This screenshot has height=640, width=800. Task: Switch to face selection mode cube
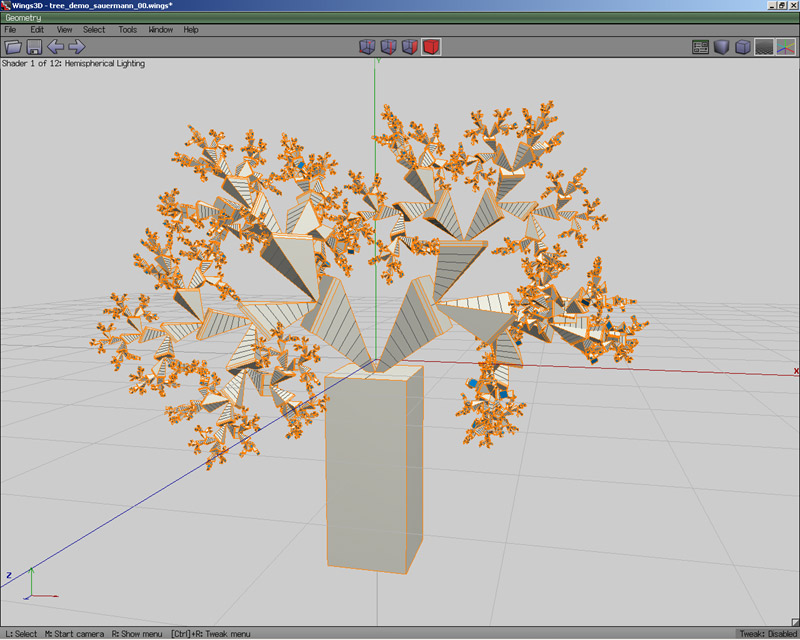pos(410,47)
